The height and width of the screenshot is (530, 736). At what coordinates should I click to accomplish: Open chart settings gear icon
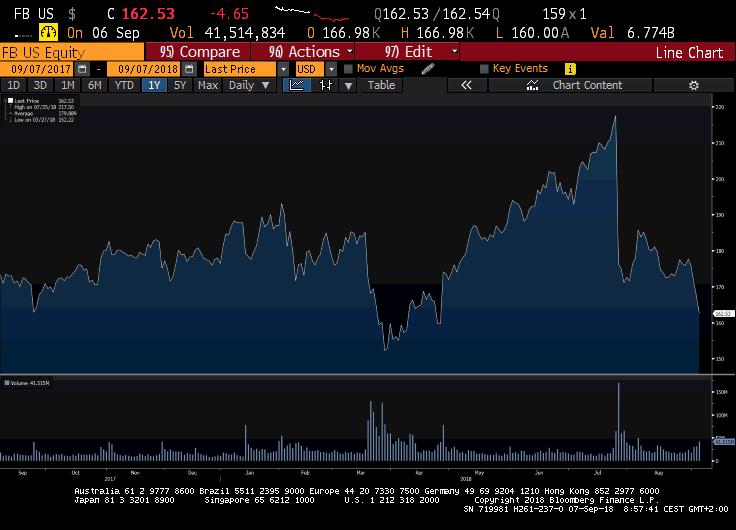694,85
